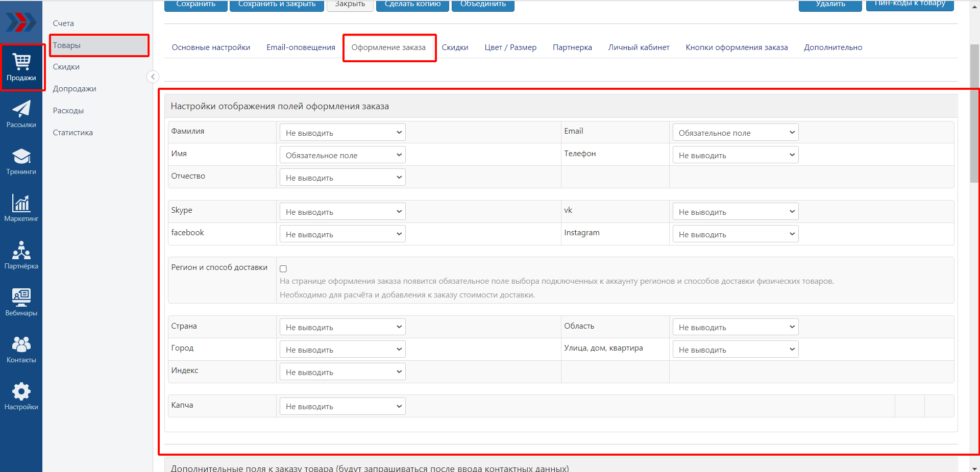Click the Сохранить button
Image resolution: width=980 pixels, height=472 pixels.
point(195,5)
